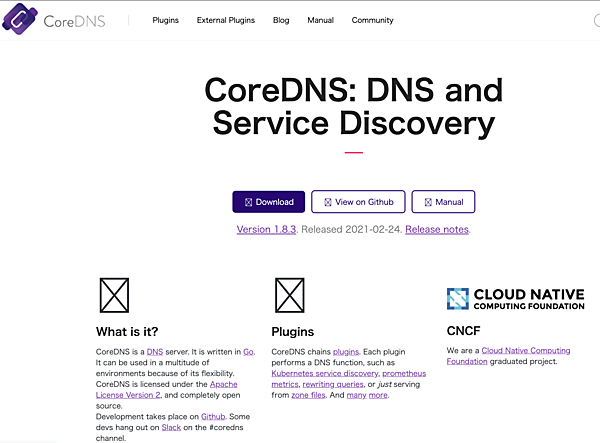Open Manual in the top navigation
The image size is (600, 443).
coord(321,20)
